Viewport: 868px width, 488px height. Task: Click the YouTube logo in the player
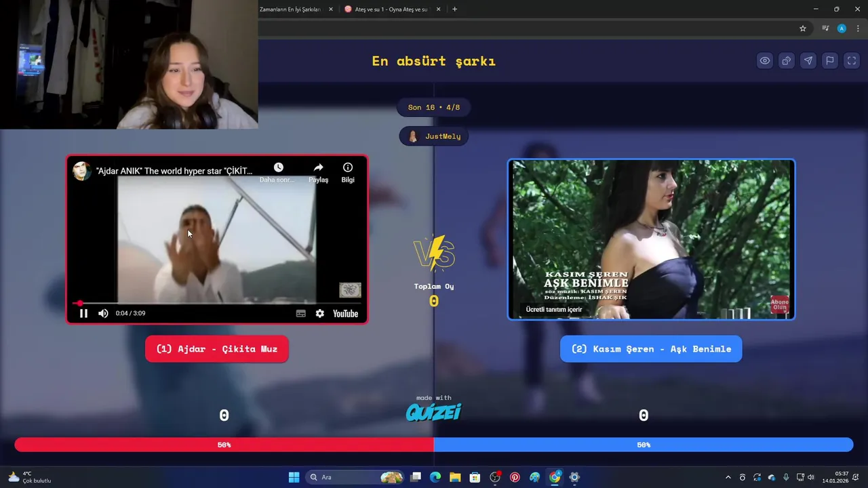pos(345,313)
